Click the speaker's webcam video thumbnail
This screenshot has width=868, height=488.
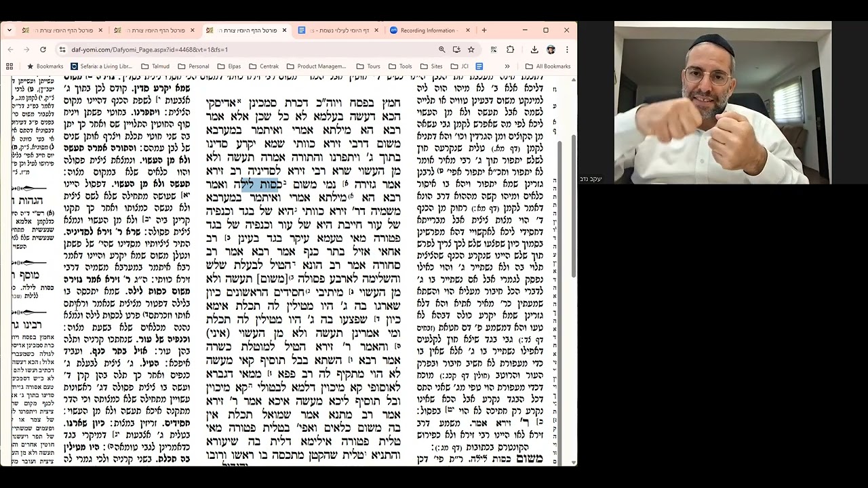(723, 103)
